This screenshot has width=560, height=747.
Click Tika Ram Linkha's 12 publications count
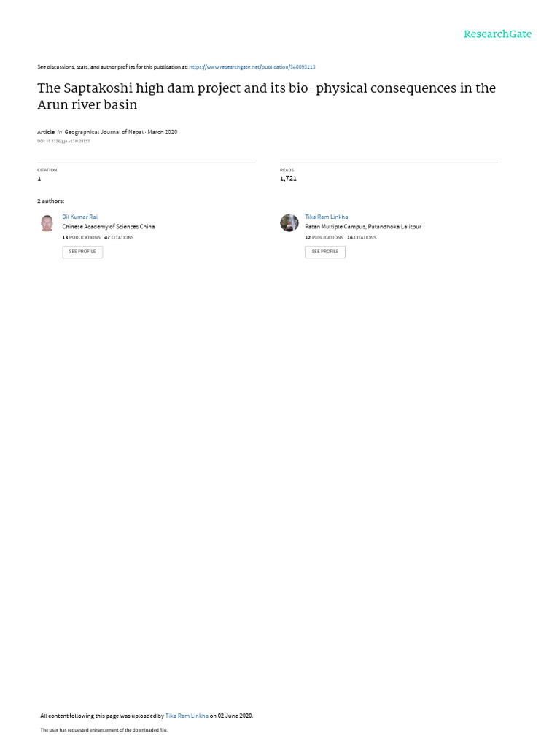tap(324, 237)
